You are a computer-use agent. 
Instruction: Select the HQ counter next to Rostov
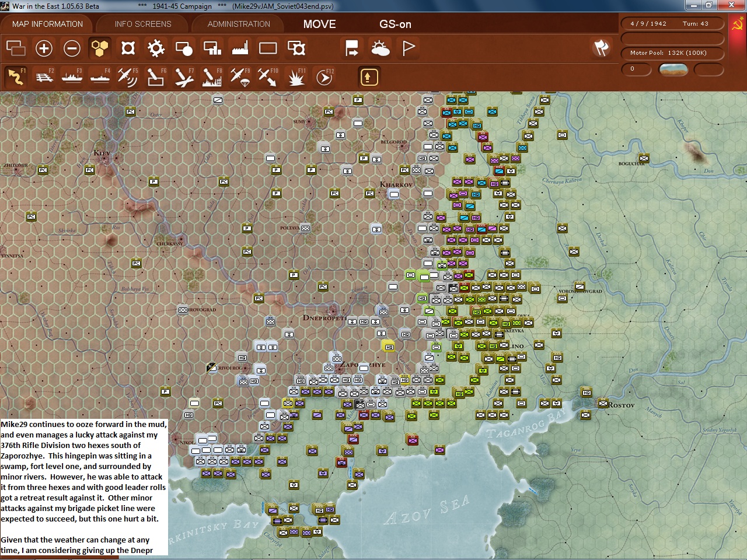pos(587,393)
